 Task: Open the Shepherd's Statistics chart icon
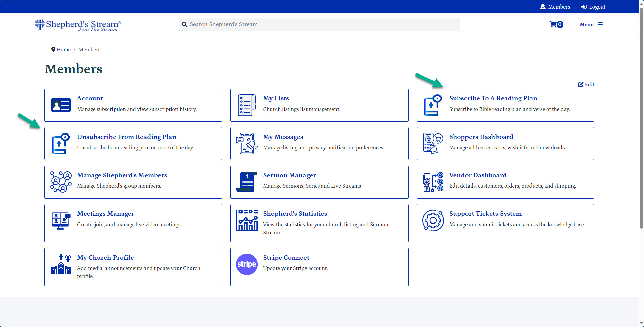(247, 220)
